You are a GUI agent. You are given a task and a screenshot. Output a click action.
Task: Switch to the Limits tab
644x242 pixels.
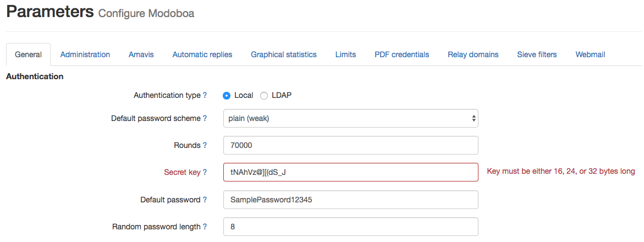(345, 54)
